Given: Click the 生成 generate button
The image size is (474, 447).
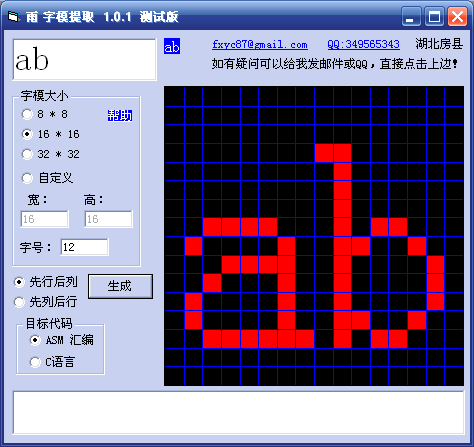Looking at the screenshot, I should click(120, 286).
